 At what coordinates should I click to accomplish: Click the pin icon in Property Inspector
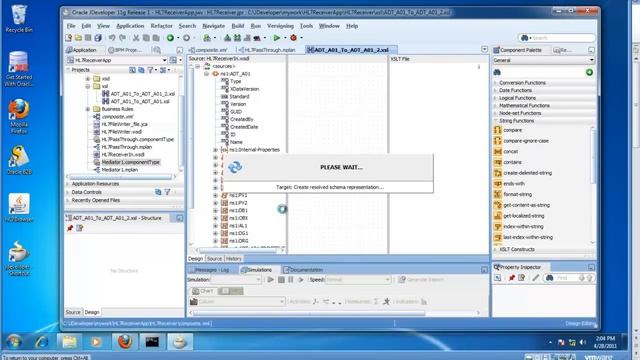click(x=511, y=278)
